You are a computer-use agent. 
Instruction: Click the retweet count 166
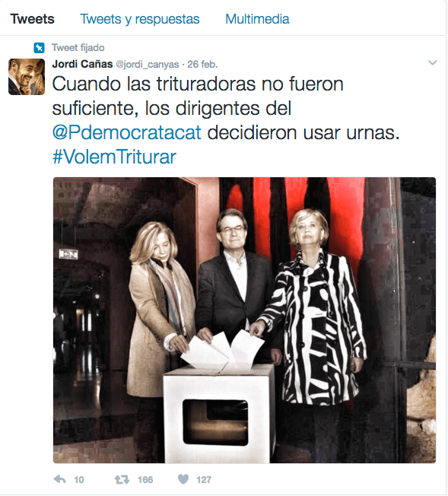click(x=145, y=480)
